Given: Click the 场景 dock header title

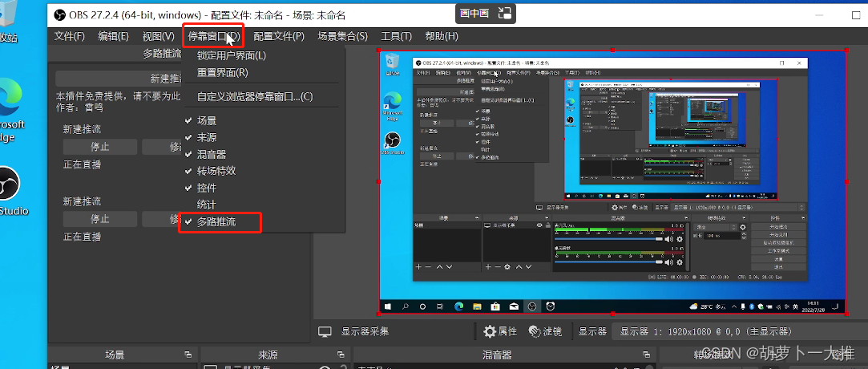Looking at the screenshot, I should pos(115,355).
